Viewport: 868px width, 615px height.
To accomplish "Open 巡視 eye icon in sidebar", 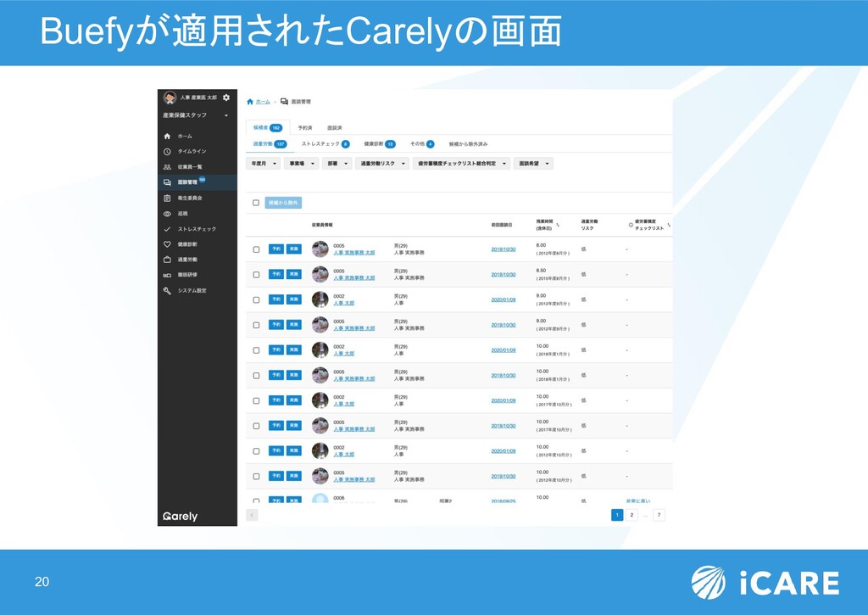I will (x=167, y=213).
